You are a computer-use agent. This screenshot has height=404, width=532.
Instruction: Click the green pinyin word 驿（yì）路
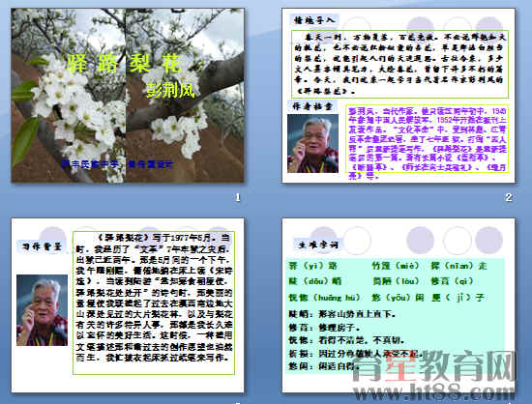click(x=312, y=266)
